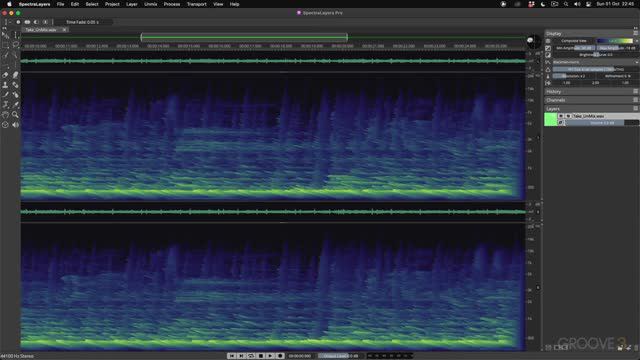Open the Process menu
The width and height of the screenshot is (640, 360).
pos(172,4)
